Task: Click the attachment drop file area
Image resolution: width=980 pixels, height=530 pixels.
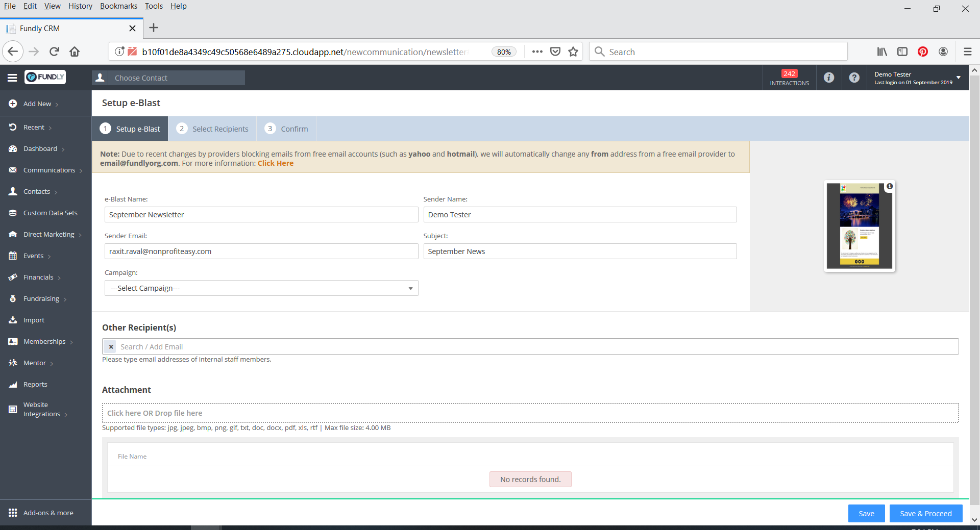Action: 530,413
